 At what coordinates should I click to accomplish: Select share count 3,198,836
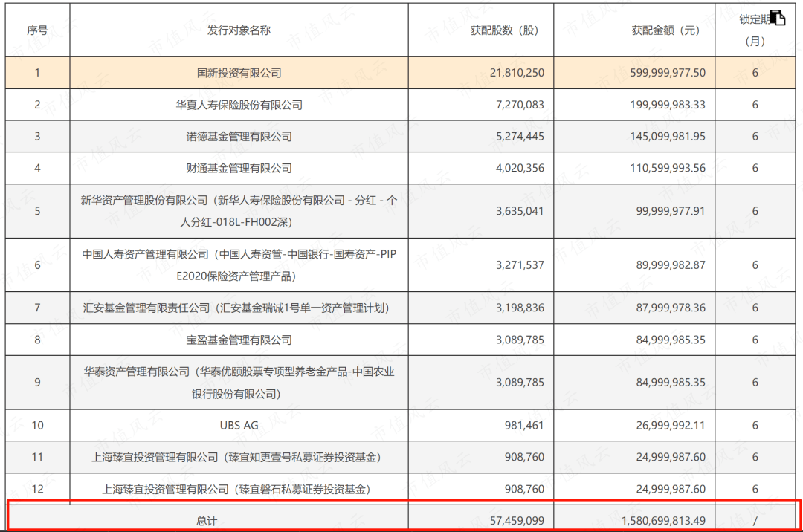click(x=520, y=308)
